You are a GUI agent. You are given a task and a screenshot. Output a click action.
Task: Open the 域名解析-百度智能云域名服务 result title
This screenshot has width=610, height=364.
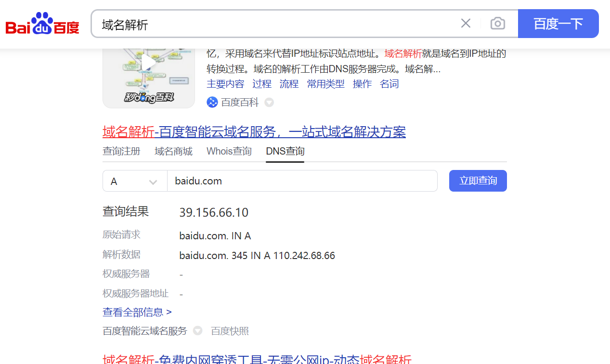coord(254,131)
